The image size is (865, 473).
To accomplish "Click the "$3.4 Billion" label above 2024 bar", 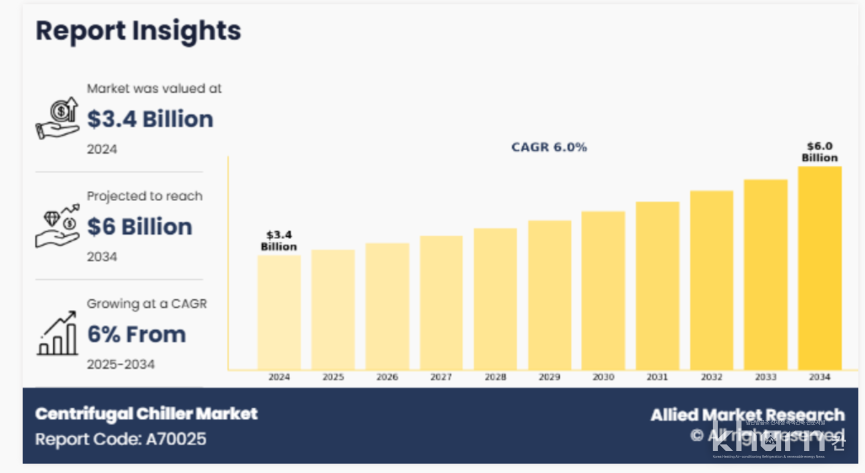I will coord(279,240).
